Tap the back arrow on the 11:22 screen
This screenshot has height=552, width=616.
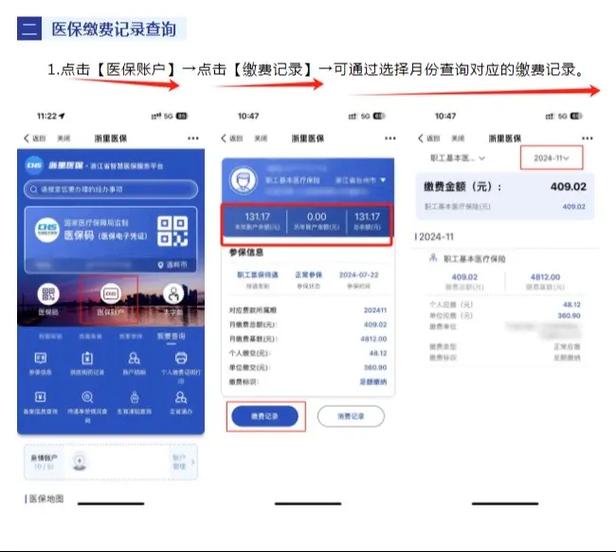tap(26, 138)
